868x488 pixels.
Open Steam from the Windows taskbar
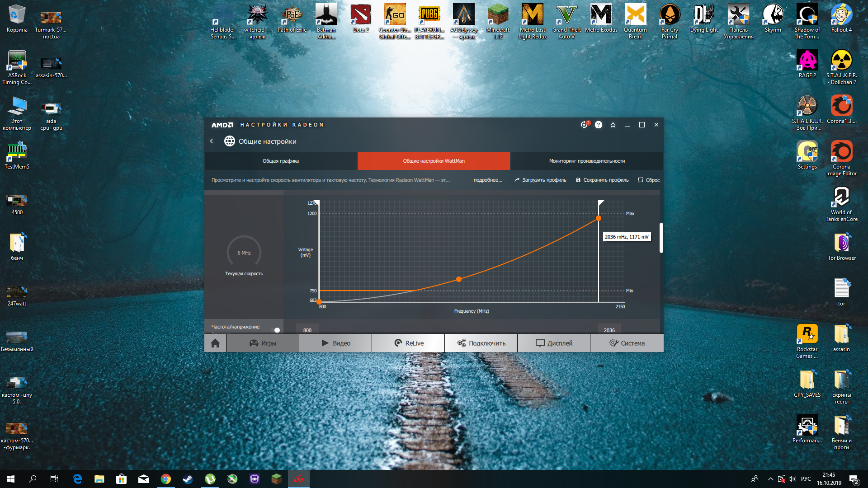[188, 479]
